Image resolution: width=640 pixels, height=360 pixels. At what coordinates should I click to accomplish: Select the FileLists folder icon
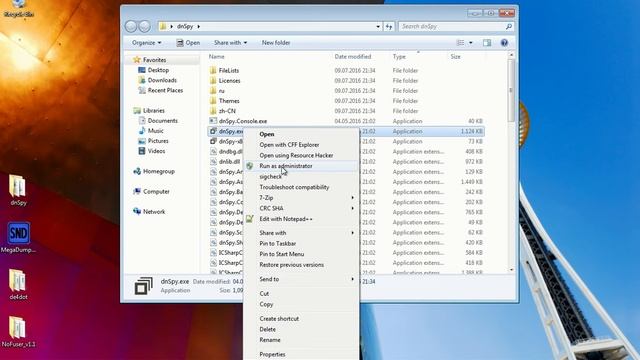point(213,70)
